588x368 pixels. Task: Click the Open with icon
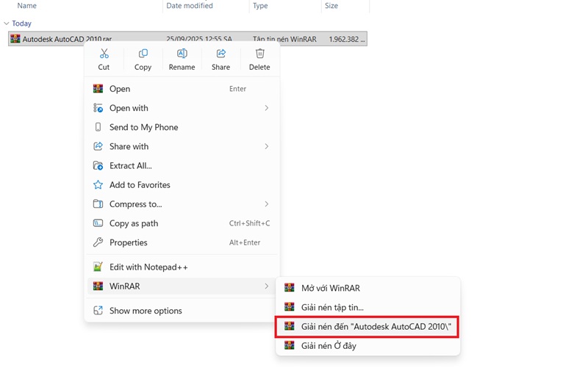coord(98,108)
